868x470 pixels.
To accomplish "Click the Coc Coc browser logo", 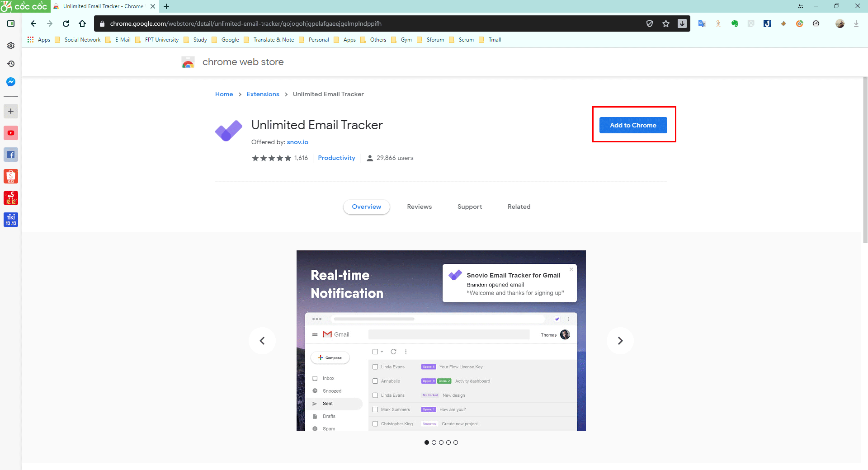I will point(25,6).
